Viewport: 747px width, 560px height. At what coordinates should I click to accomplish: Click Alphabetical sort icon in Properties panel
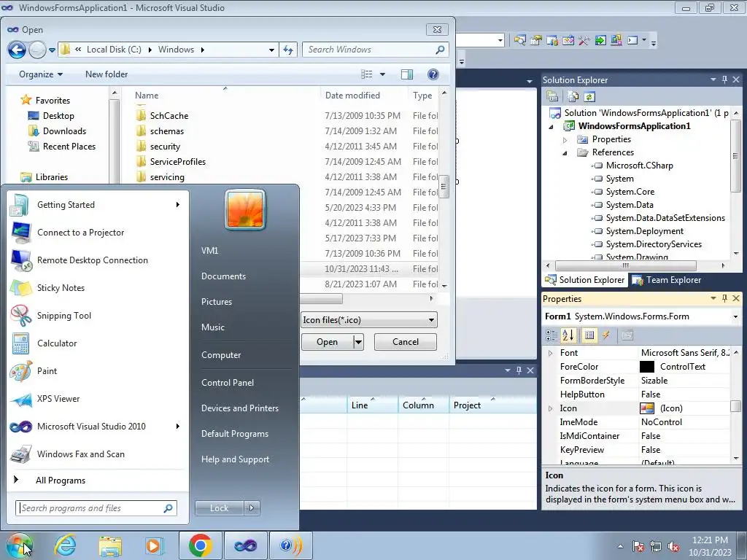(568, 335)
